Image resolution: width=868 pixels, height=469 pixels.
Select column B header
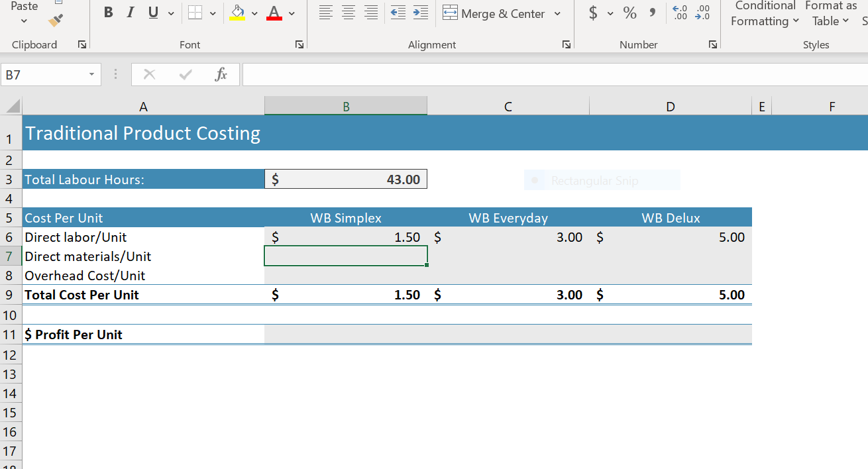[x=346, y=106]
